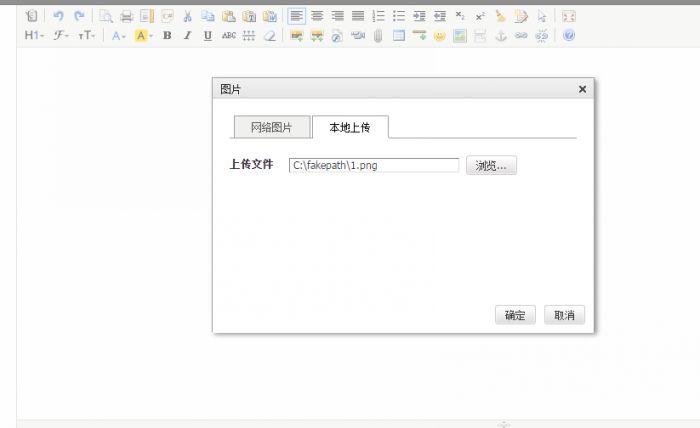Insert a bulleted list
This screenshot has width=700, height=428.
point(399,16)
